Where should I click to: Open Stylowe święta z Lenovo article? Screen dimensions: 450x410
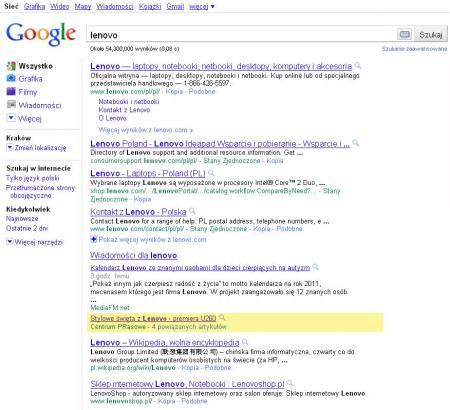tap(153, 318)
